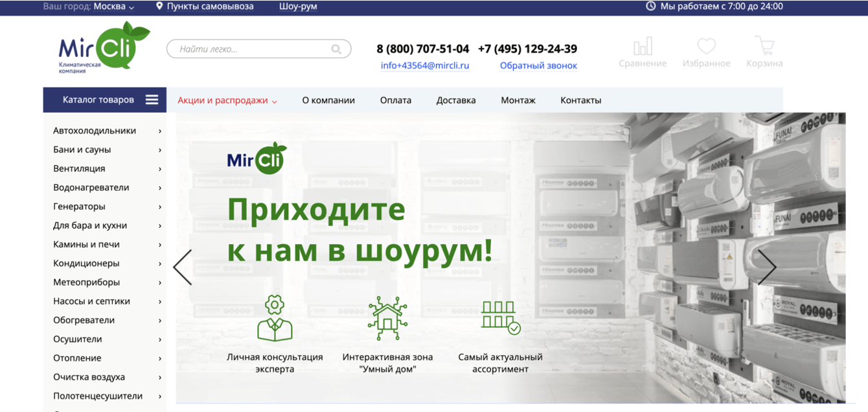Open the Избранное favorites heart icon
Image resolution: width=868 pixels, height=412 pixels.
pos(706,45)
